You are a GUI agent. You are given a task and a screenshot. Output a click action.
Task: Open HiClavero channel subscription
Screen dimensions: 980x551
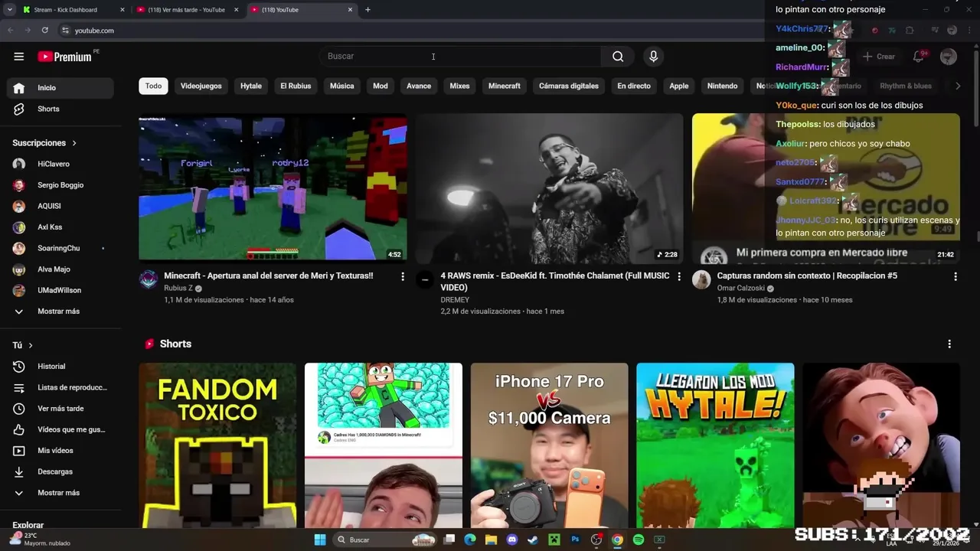click(60, 164)
